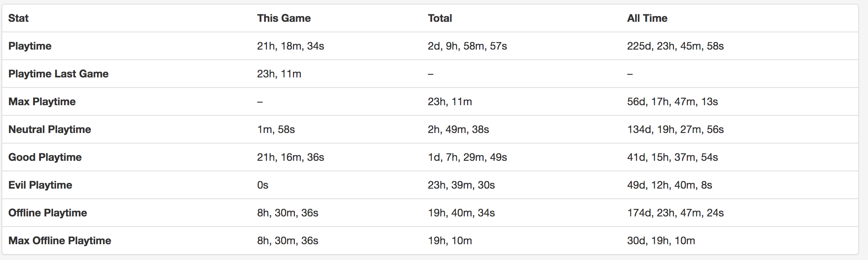This screenshot has height=260, width=868.
Task: Click the Total column header
Action: 440,18
